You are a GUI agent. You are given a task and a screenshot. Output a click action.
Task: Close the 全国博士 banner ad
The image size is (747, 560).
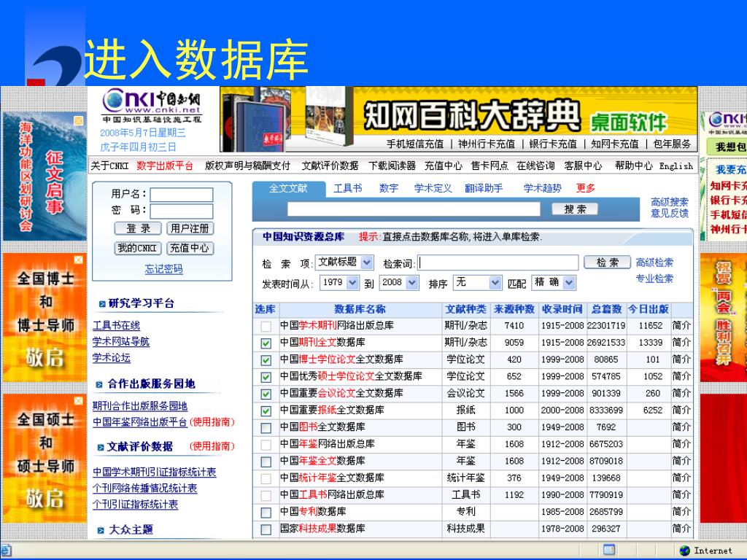[x=79, y=260]
